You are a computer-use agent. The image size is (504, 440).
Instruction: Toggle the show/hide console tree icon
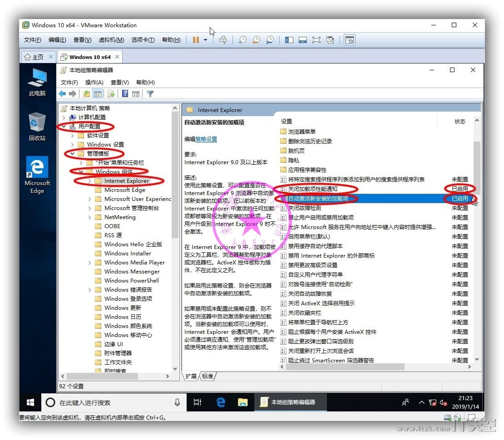click(x=97, y=94)
